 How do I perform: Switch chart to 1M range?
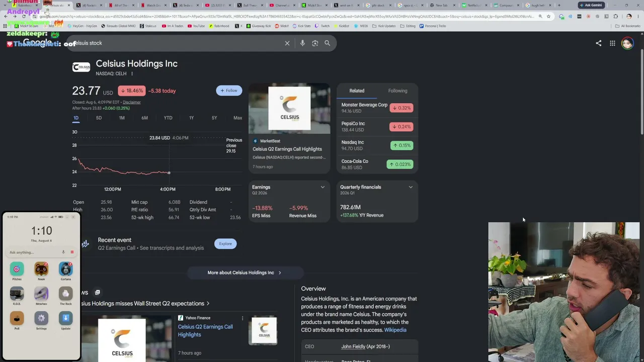(x=122, y=118)
